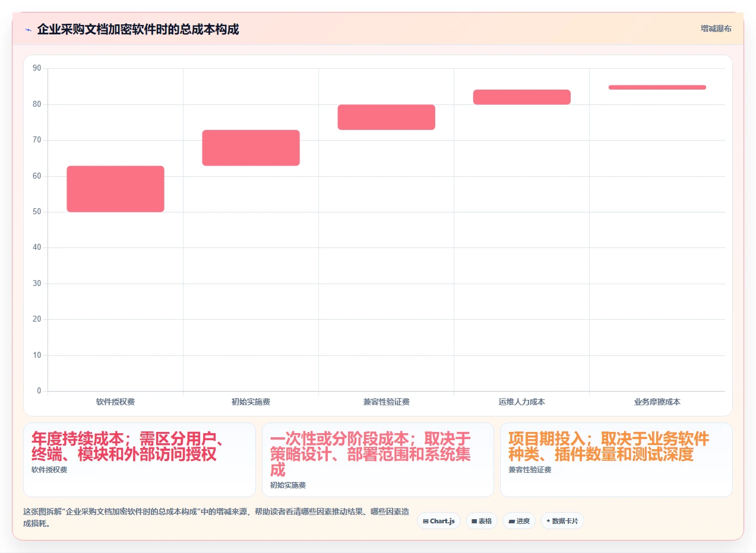Click the 初始实施费 caption under the second card
Viewport: 756px width, 553px height.
point(287,485)
